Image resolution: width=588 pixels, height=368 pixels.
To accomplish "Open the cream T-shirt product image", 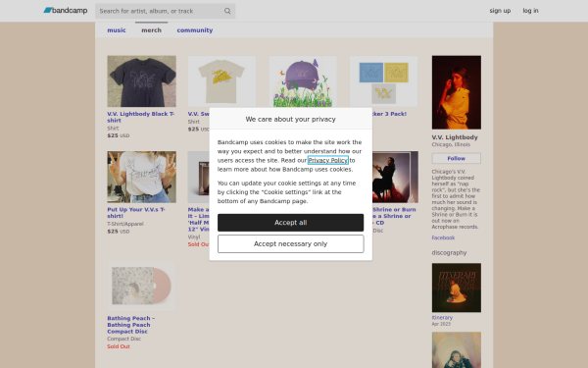I will point(222,81).
